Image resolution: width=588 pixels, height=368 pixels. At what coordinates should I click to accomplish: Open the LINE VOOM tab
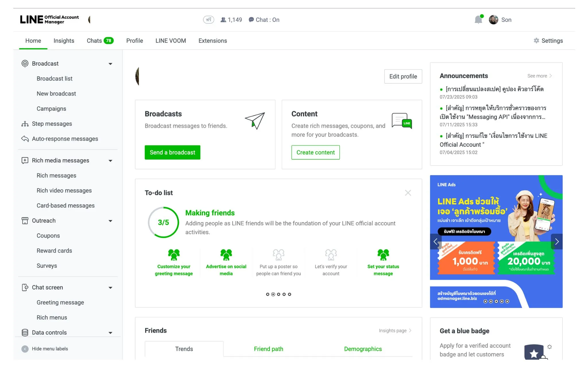171,41
